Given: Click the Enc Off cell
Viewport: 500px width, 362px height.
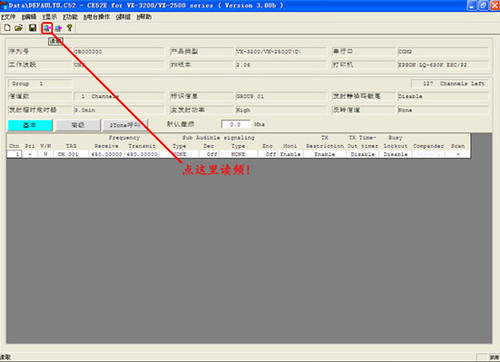Looking at the screenshot, I should 268,154.
